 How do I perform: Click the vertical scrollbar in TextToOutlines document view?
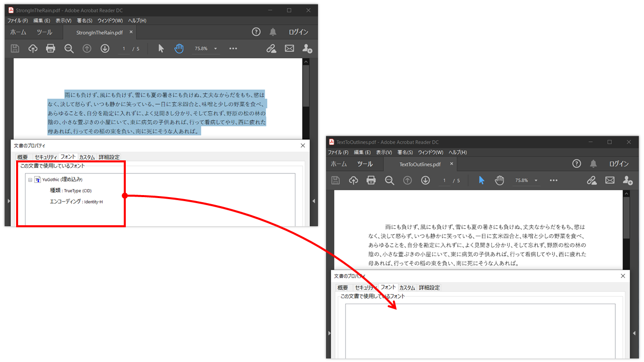626,217
